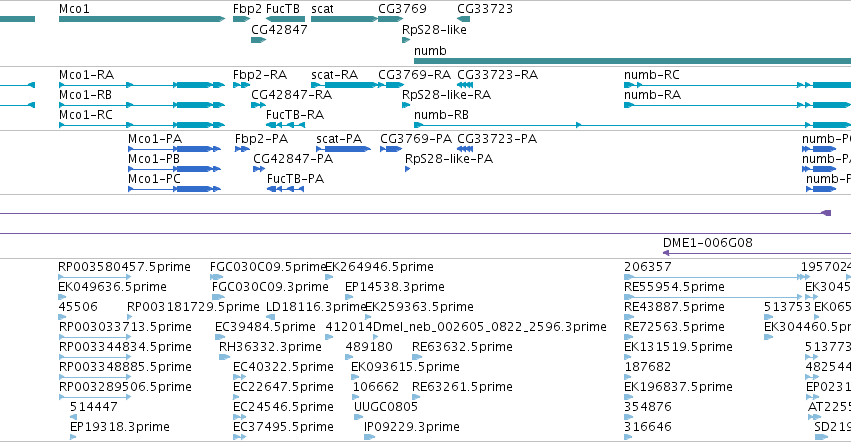Select EST EP14538.3prime
The image size is (851, 442).
[349, 297]
